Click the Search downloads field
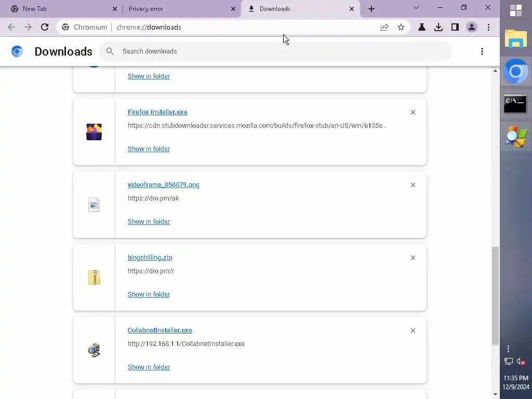The width and height of the screenshot is (532, 399). click(275, 51)
